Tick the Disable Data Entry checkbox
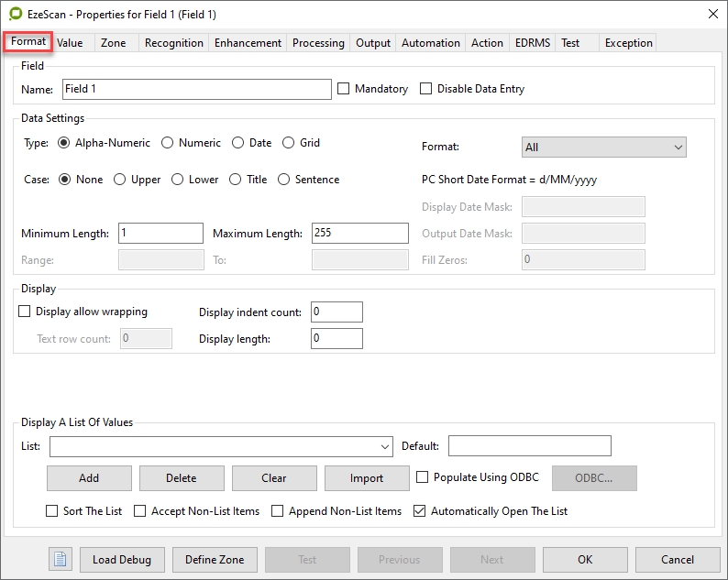Image resolution: width=728 pixels, height=580 pixels. click(x=425, y=89)
